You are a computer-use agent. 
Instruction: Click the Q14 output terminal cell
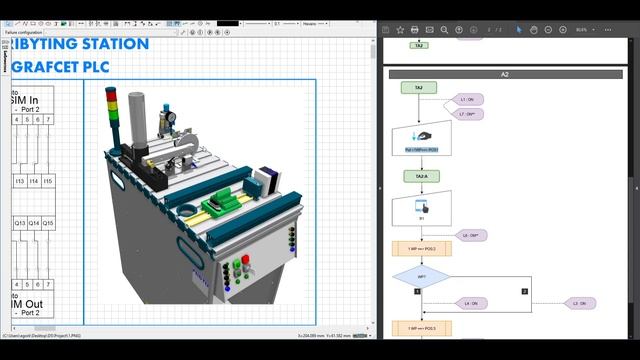coord(34,223)
